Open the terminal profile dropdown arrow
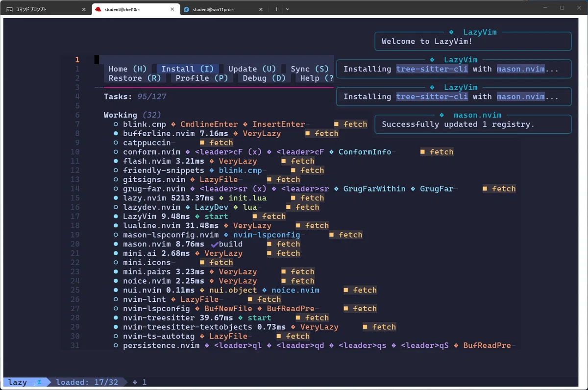Image resolution: width=588 pixels, height=390 pixels. [x=287, y=9]
